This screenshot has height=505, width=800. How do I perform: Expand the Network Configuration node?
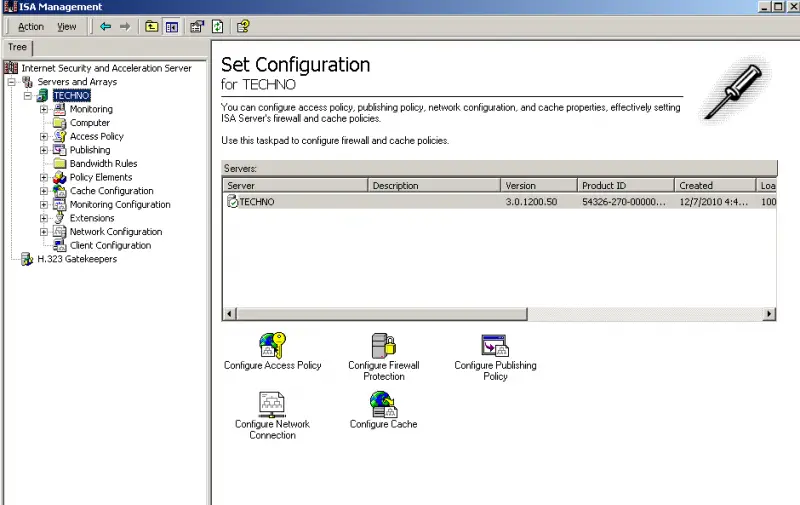tap(44, 232)
